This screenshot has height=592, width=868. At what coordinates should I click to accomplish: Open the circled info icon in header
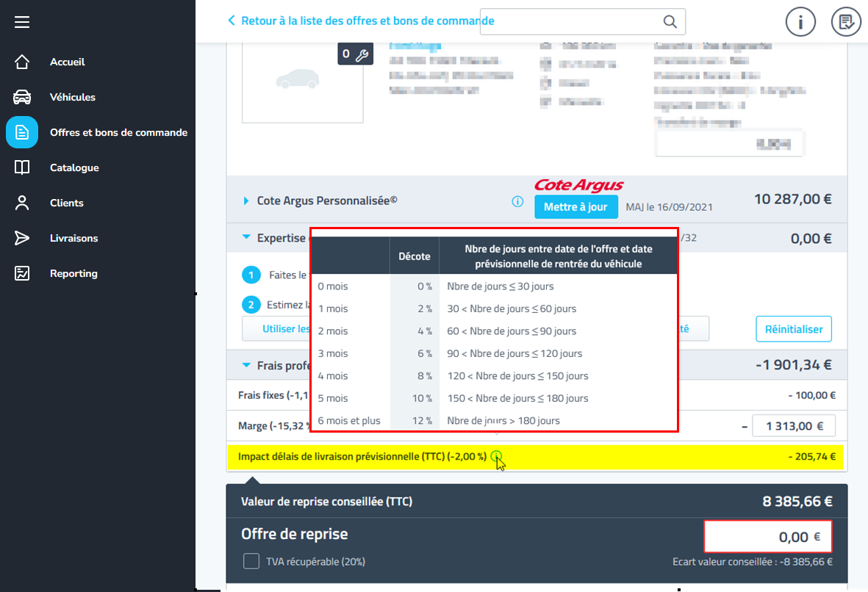800,22
